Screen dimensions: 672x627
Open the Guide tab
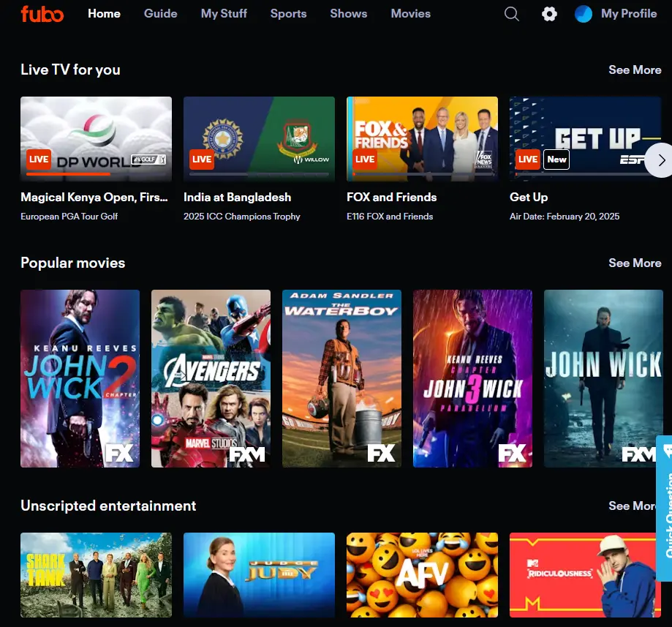pos(161,14)
